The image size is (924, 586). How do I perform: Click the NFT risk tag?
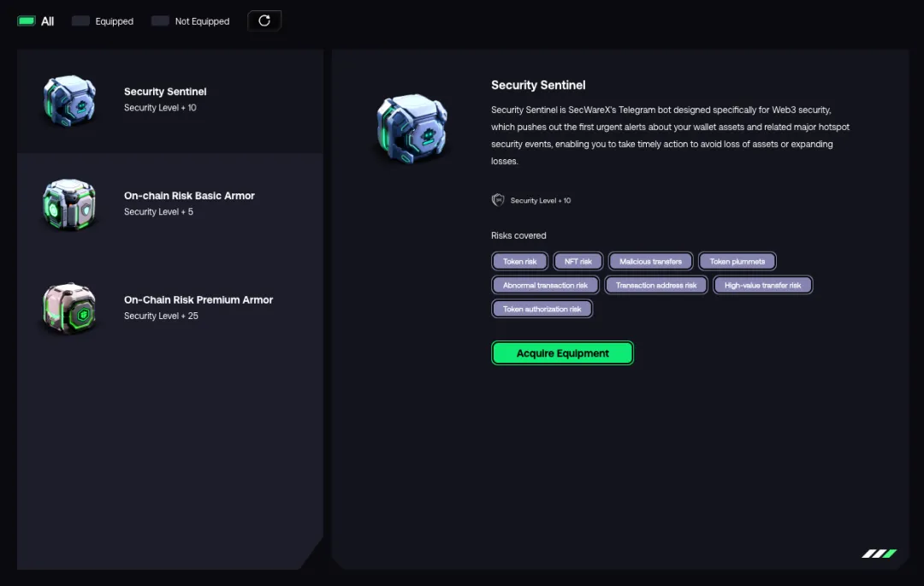(x=578, y=262)
